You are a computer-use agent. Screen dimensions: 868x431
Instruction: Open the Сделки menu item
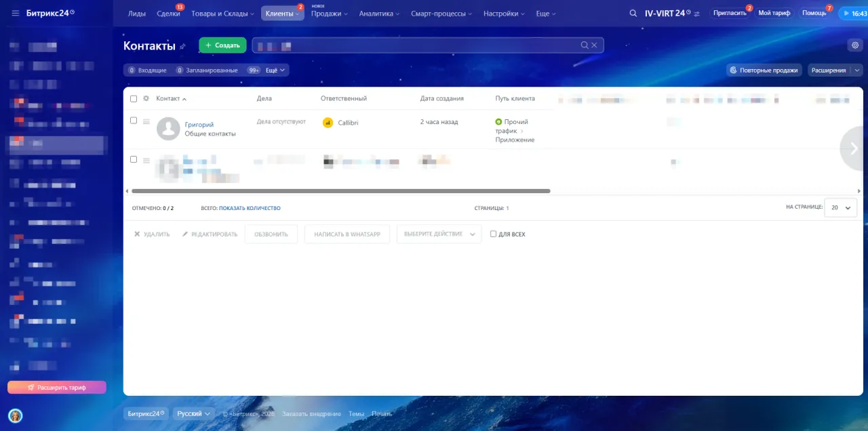coord(168,14)
